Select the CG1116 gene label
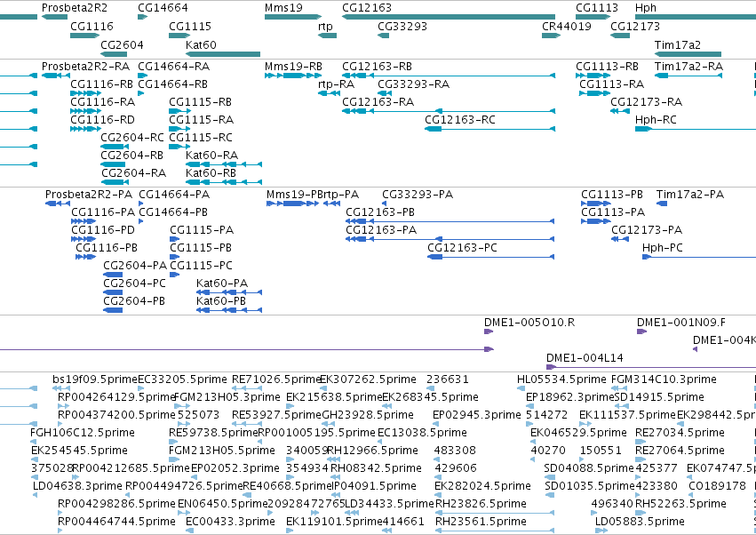 (92, 26)
